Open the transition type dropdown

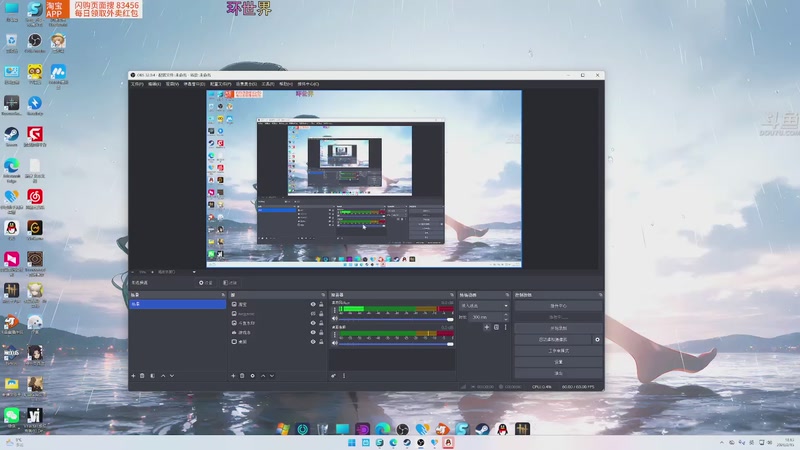point(484,306)
